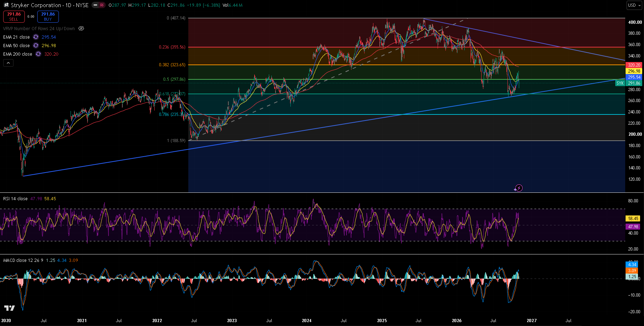Click the pink approximate-sign data icon
This screenshot has height=326, width=644.
tap(102, 5)
